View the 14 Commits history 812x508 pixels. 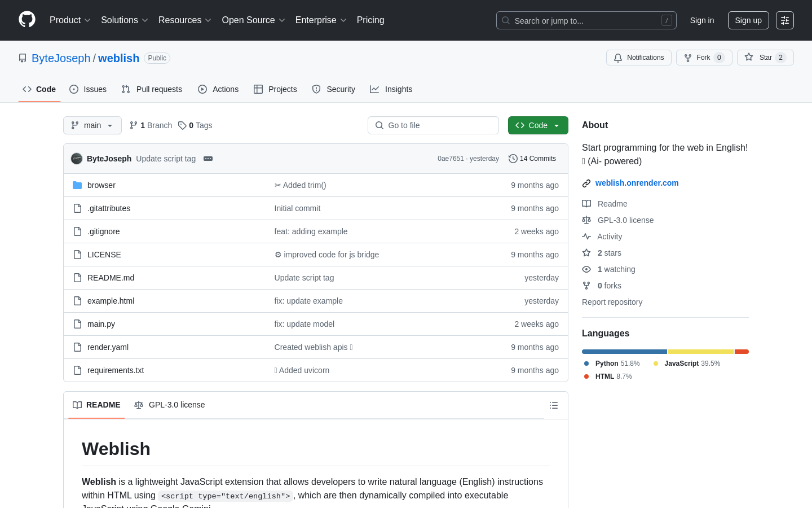tap(532, 159)
